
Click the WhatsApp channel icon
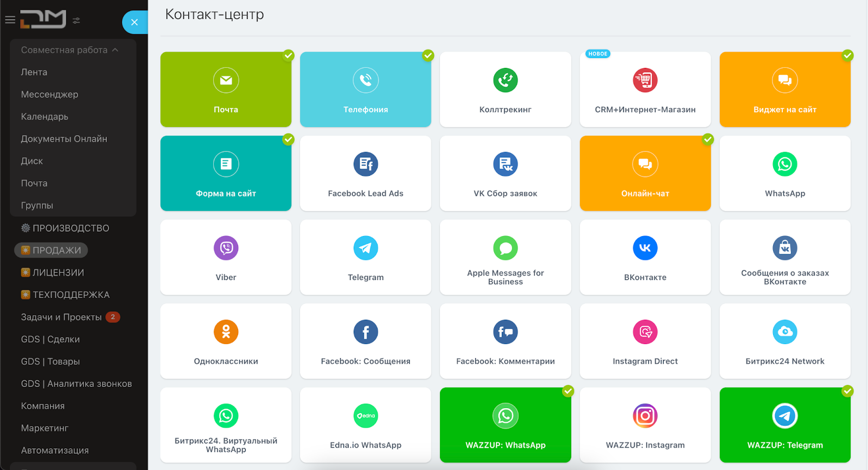(x=785, y=164)
